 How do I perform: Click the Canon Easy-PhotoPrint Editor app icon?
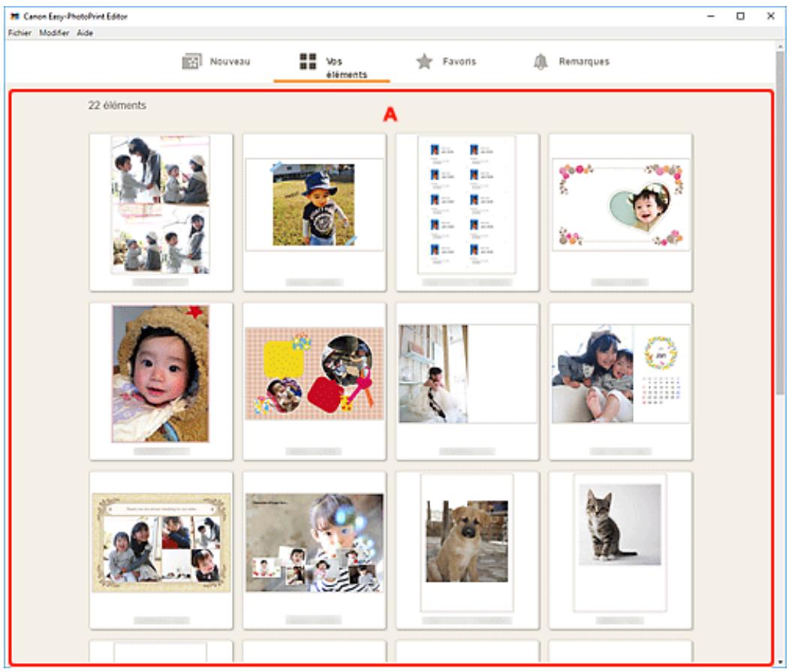(14, 16)
